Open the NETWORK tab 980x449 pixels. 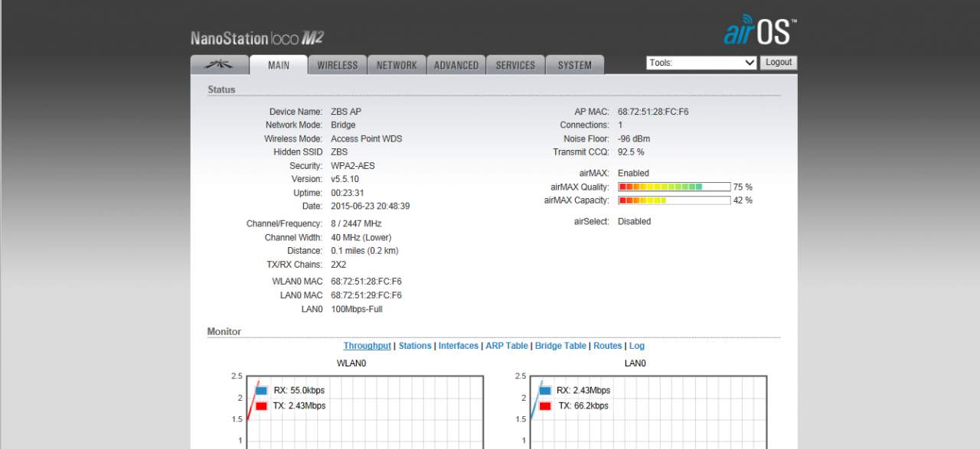[397, 65]
